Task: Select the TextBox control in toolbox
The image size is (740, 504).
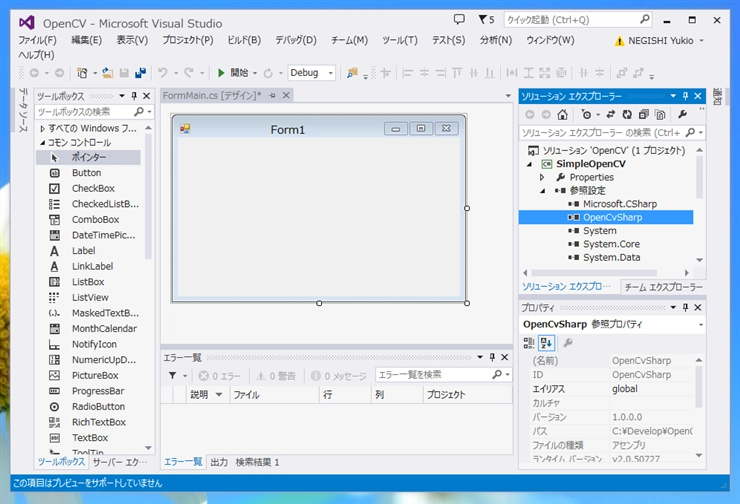Action: [88, 437]
